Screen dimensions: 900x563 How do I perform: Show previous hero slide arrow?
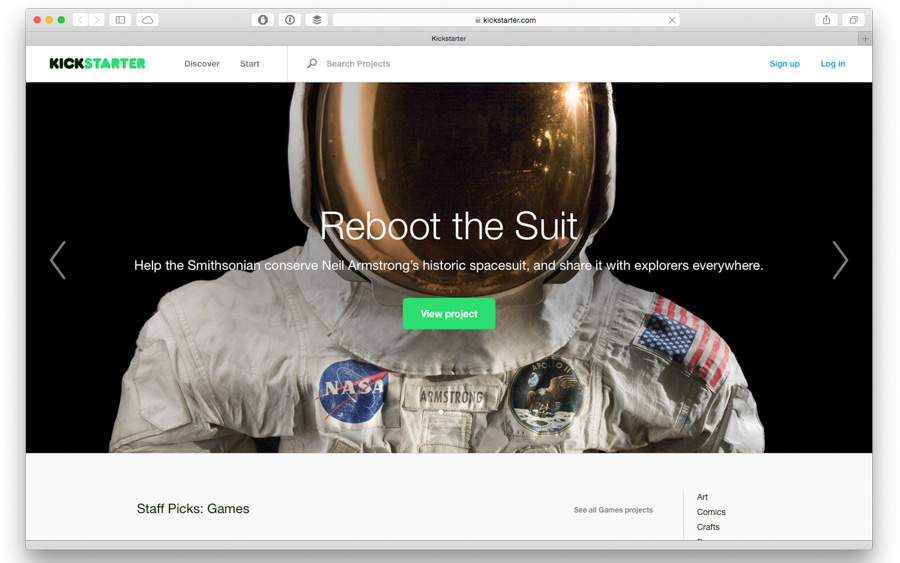(58, 260)
